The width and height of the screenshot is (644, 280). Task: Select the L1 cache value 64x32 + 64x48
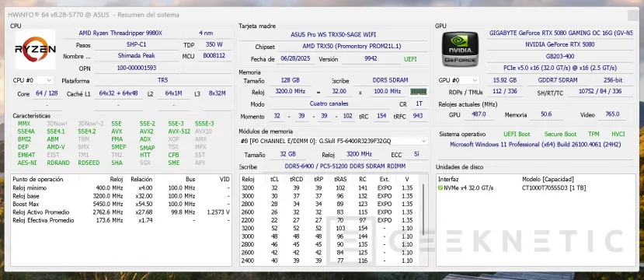pos(118,93)
